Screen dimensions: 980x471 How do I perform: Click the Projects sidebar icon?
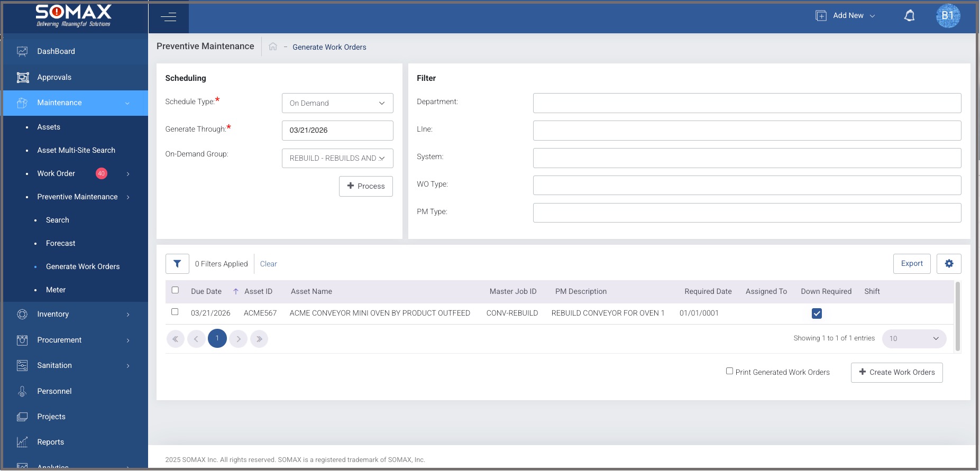[x=22, y=417]
